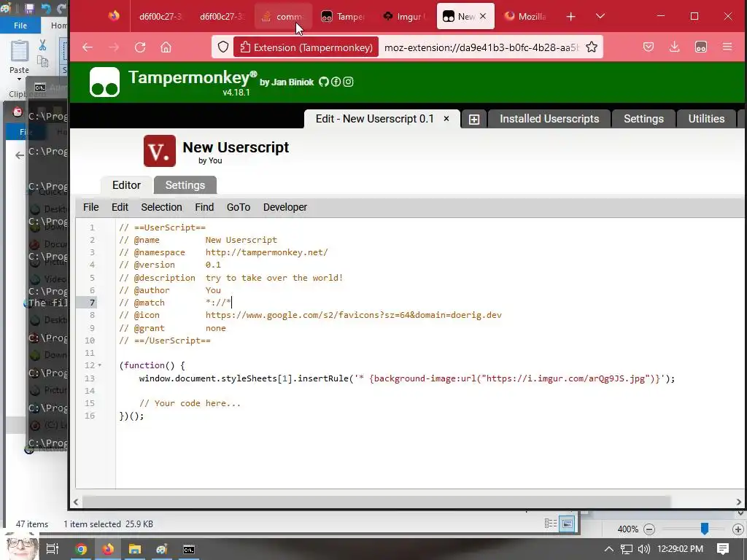Collapse code fold arrow on line 12

point(99,365)
